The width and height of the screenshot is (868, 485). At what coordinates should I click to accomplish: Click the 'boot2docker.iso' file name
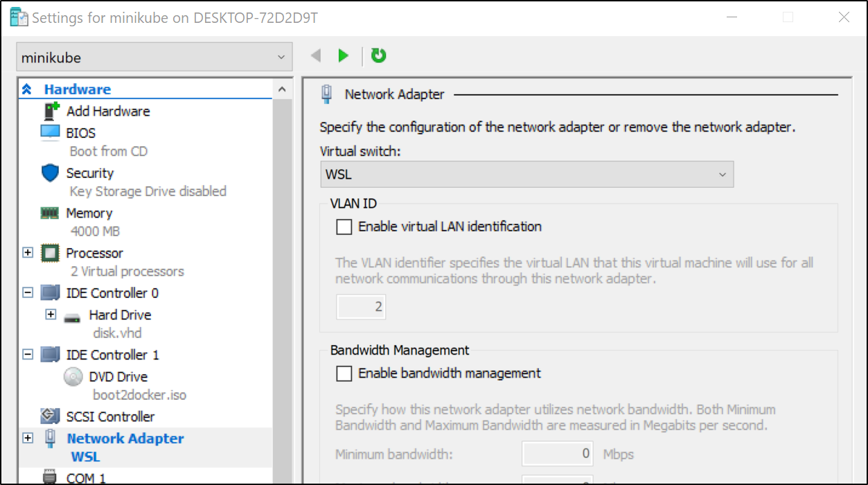140,395
